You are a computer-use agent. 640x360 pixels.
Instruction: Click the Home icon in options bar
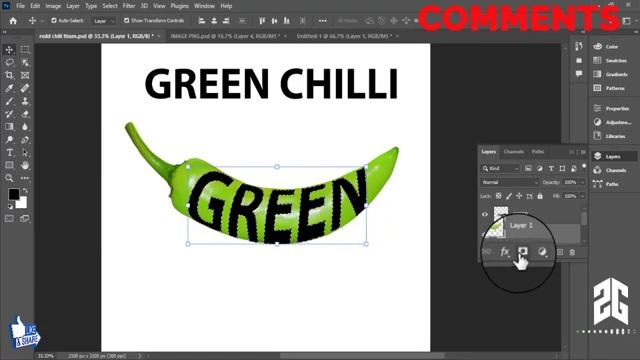[x=13, y=20]
